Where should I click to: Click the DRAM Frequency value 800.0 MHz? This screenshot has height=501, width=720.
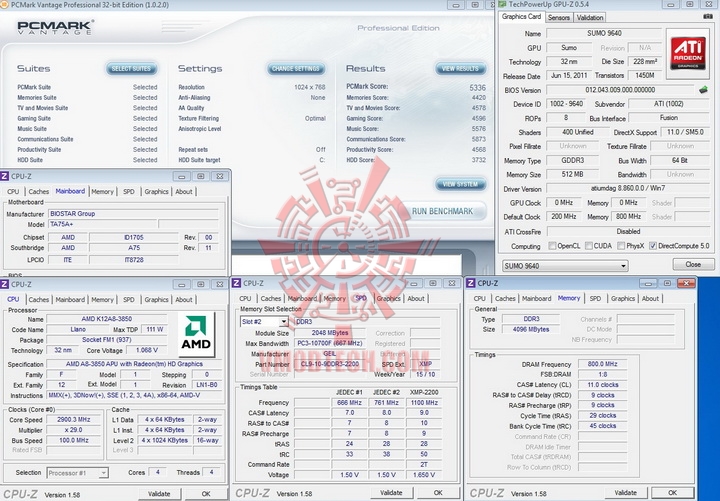click(602, 364)
